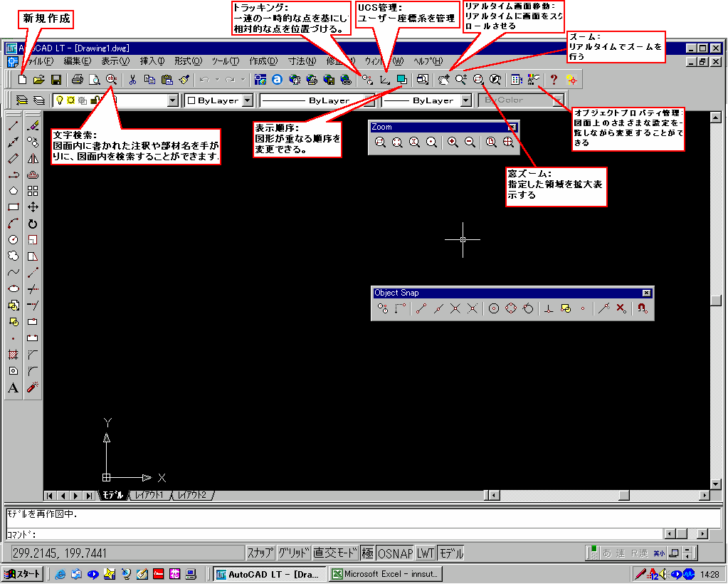This screenshot has width=728, height=584.
Task: Pick the Mirror tool
Action: 33,158
